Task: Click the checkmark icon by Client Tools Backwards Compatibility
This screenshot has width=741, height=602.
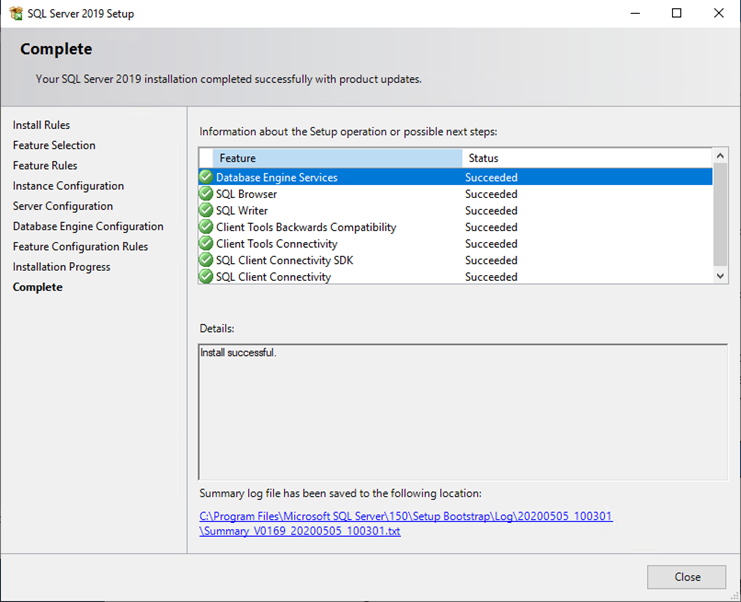Action: tap(206, 226)
